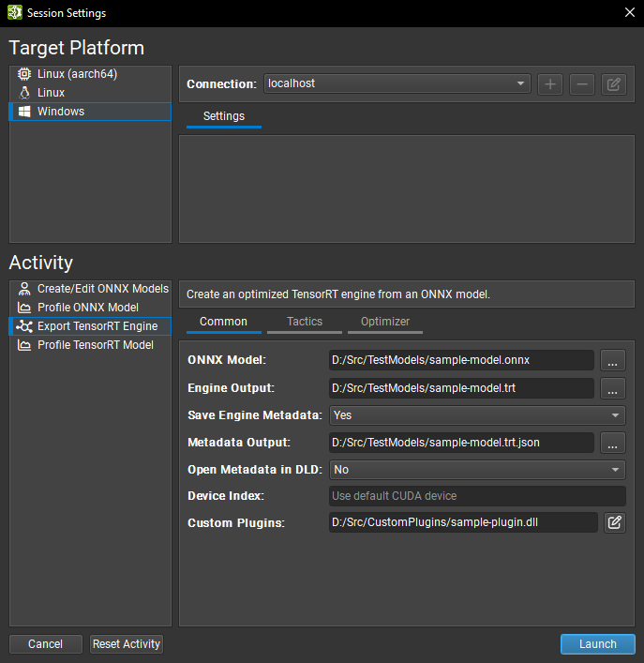The width and height of the screenshot is (644, 663).
Task: Browse for Engine Output path
Action: pos(613,387)
